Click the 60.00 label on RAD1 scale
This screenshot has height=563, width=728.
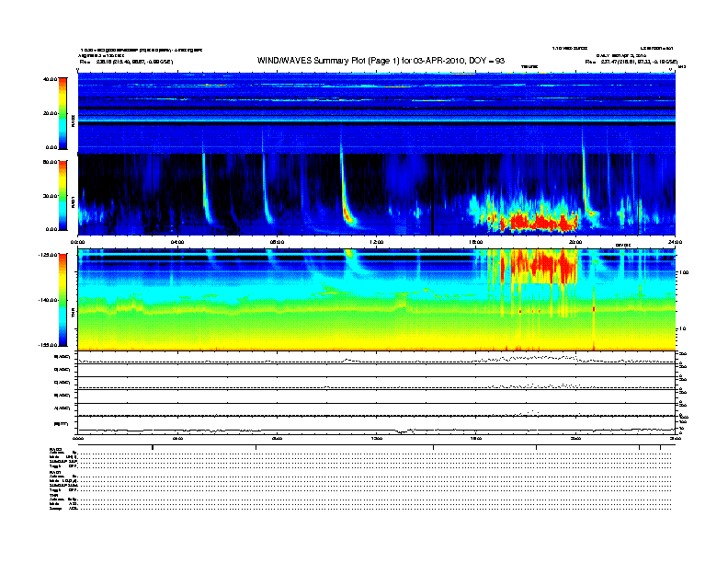(x=51, y=162)
